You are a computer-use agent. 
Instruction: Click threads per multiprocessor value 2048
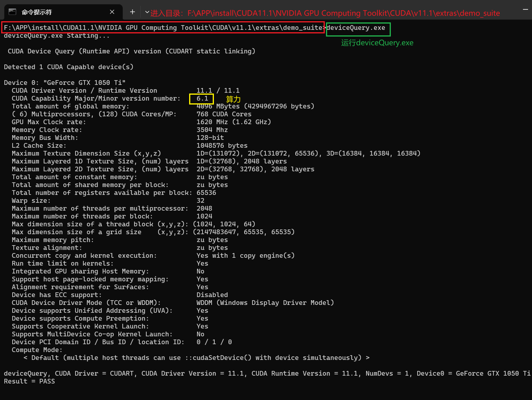tap(204, 209)
